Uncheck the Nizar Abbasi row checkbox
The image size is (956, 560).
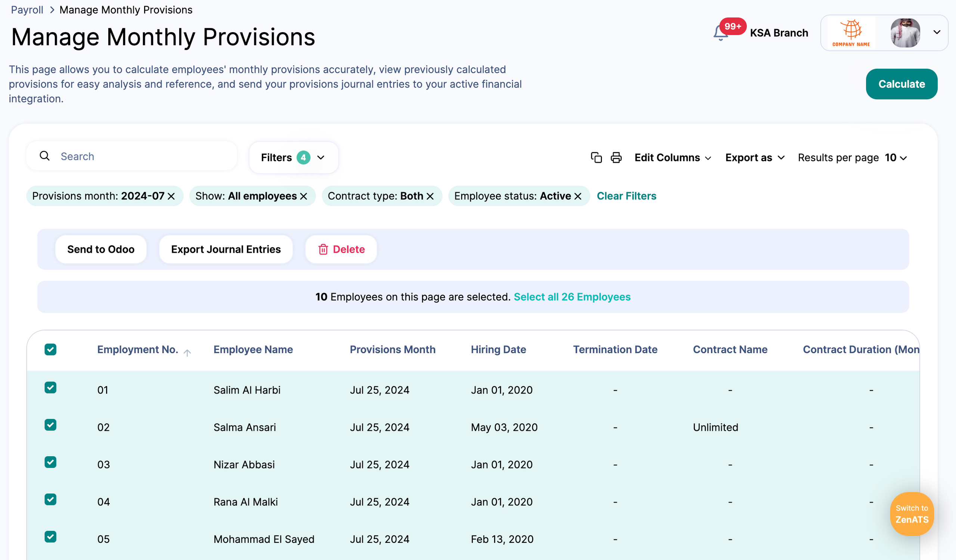point(50,462)
